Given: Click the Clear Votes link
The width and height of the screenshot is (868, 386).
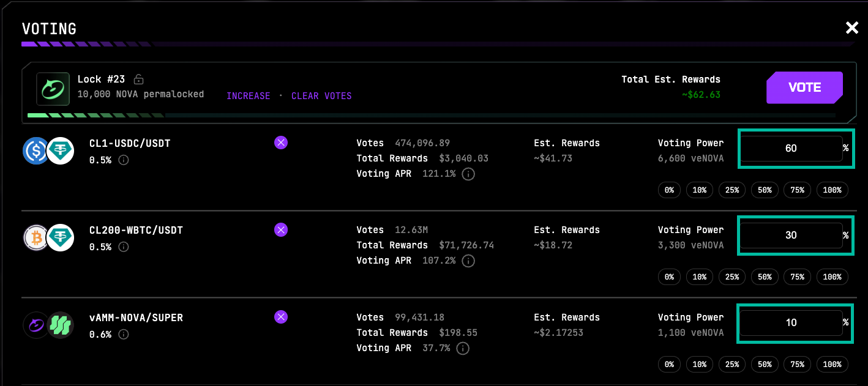Looking at the screenshot, I should click(321, 96).
